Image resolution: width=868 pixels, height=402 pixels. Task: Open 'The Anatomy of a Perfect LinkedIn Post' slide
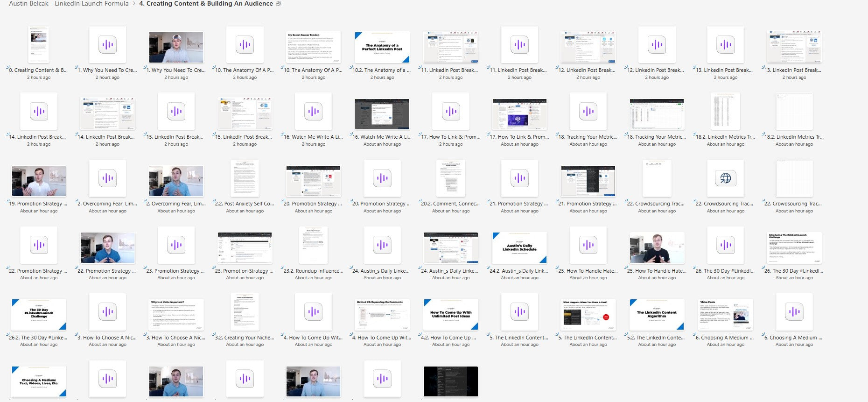click(x=382, y=47)
